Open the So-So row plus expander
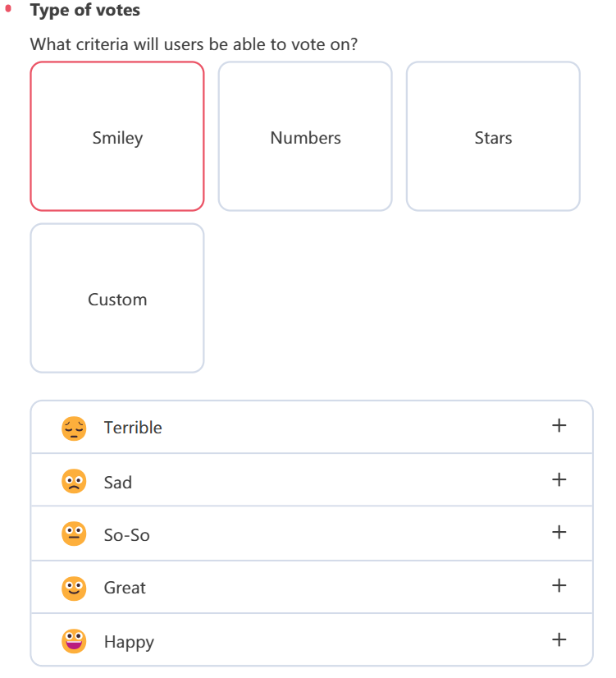The width and height of the screenshot is (616, 678). coord(559,532)
